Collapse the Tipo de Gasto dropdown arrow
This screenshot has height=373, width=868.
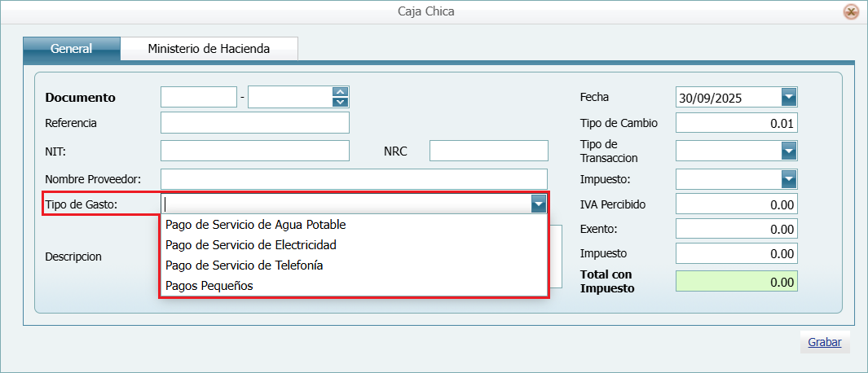pos(538,204)
